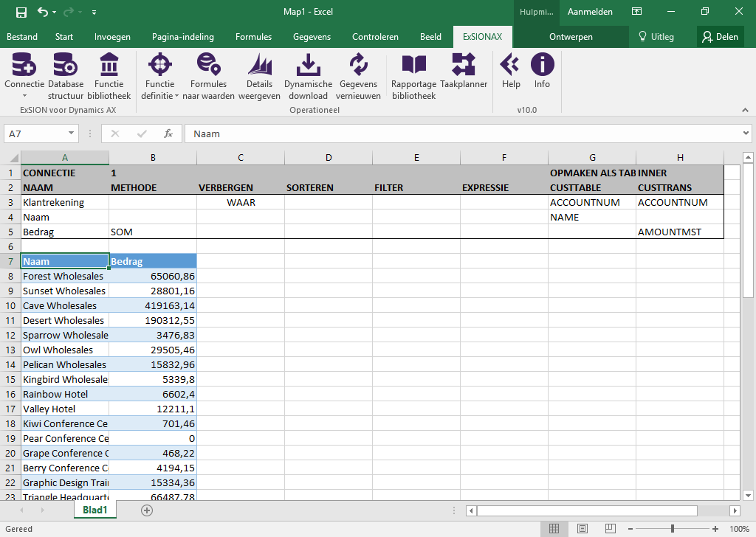The width and height of the screenshot is (756, 537).
Task: Save the workbook via quick access
Action: [21, 12]
